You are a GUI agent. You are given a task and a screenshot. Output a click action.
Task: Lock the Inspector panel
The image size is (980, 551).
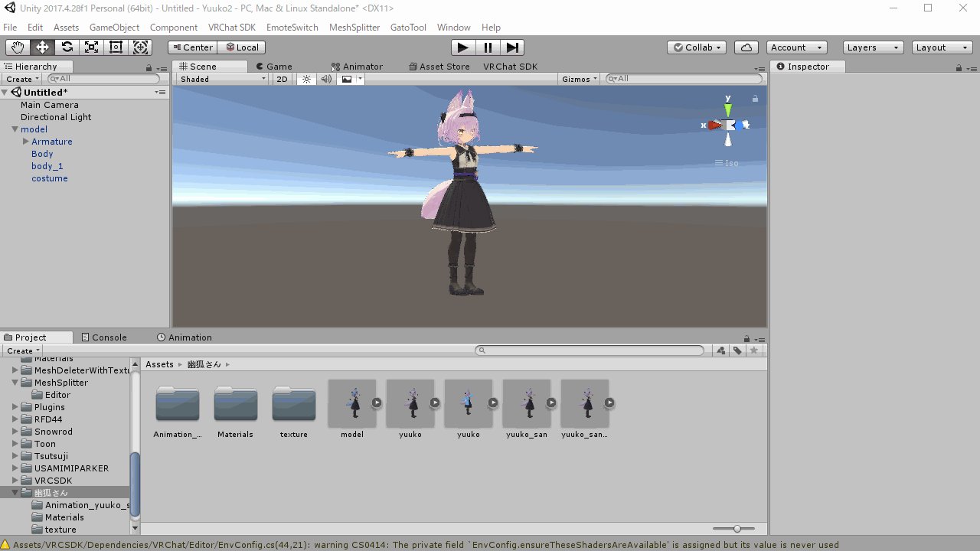click(959, 67)
